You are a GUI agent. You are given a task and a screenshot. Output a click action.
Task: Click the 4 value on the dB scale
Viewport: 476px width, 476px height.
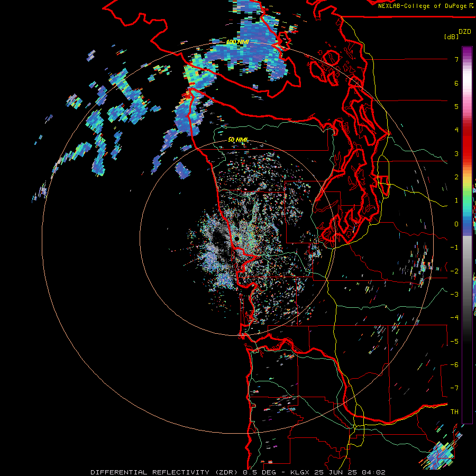456,130
